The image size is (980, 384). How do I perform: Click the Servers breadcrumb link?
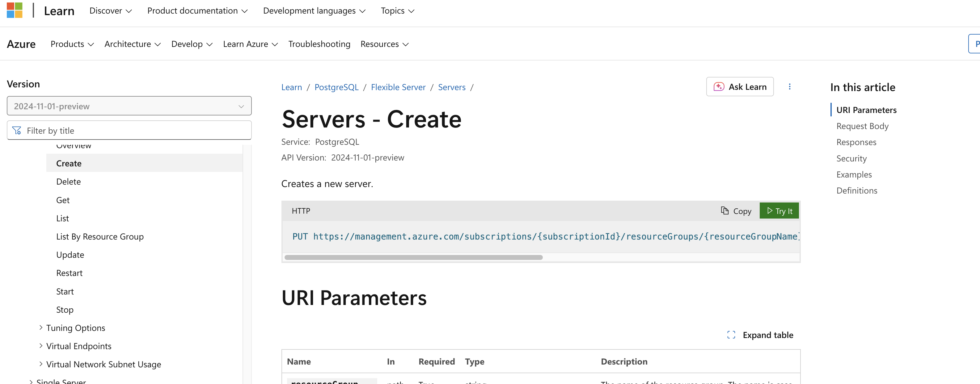point(452,87)
